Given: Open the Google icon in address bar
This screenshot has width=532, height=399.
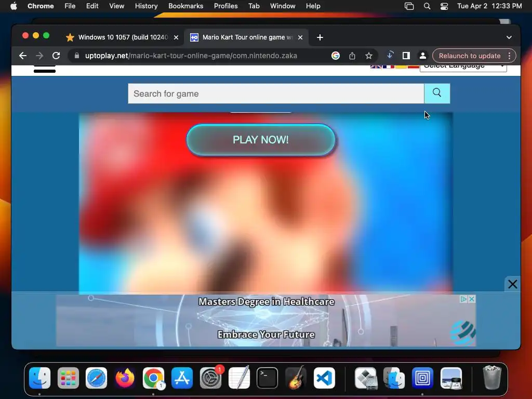Looking at the screenshot, I should tap(335, 56).
